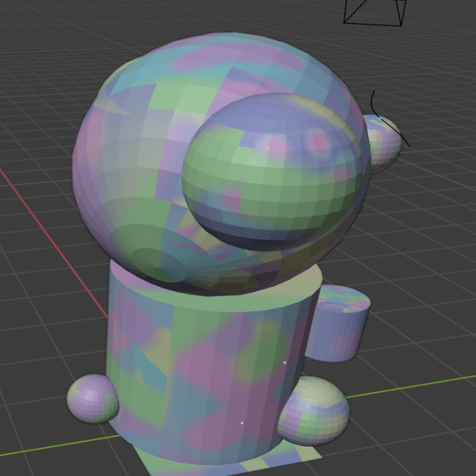Click the lower light-blue dot on the cylinder body
The image size is (476, 476).
[242, 423]
